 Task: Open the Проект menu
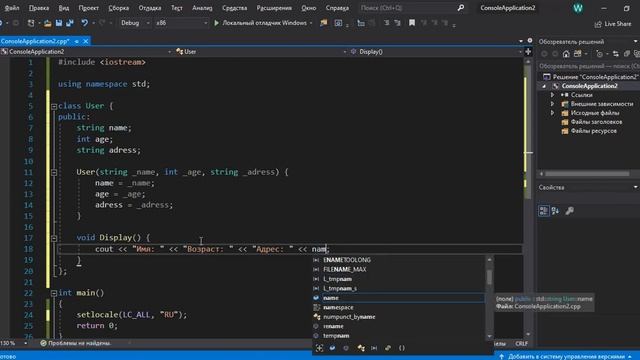[x=88, y=8]
